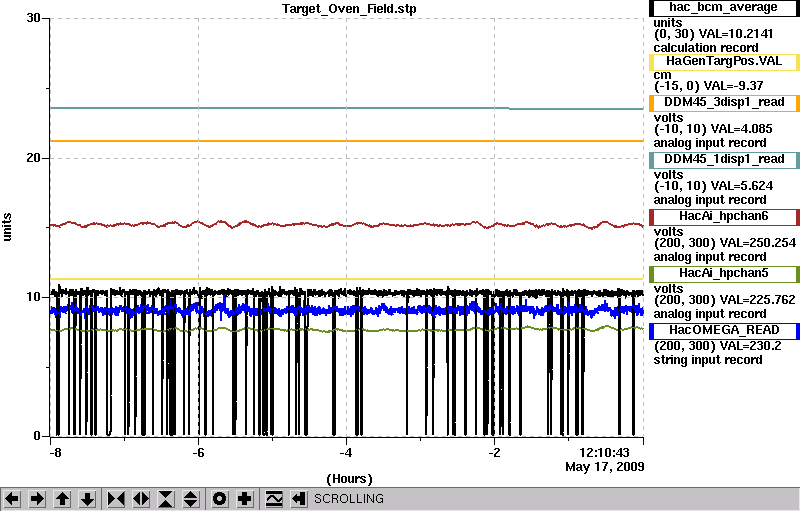Click the x-axis tick label -2
The height and width of the screenshot is (511, 800).
point(494,453)
